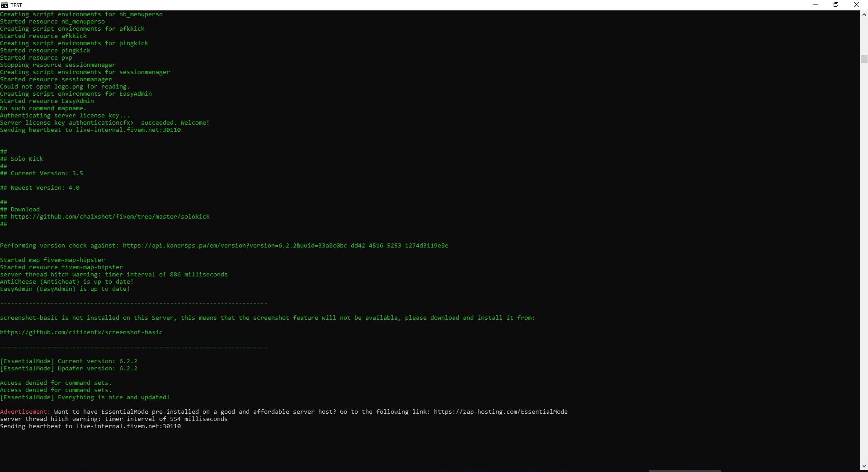Image resolution: width=868 pixels, height=472 pixels.
Task: Click the "Started resource pingkick" line
Action: (x=45, y=51)
